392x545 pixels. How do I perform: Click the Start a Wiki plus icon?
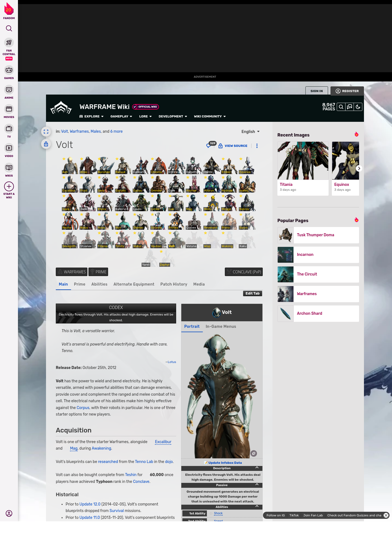point(9,186)
